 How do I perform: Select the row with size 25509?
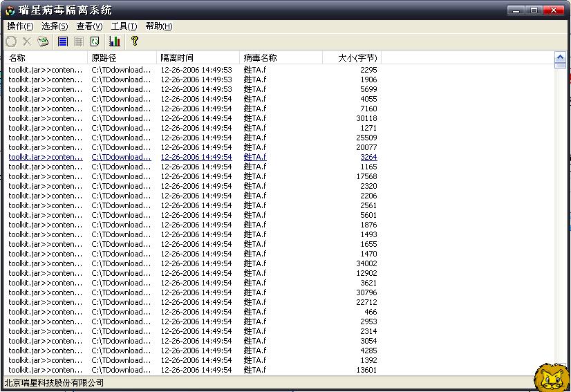tap(193, 138)
